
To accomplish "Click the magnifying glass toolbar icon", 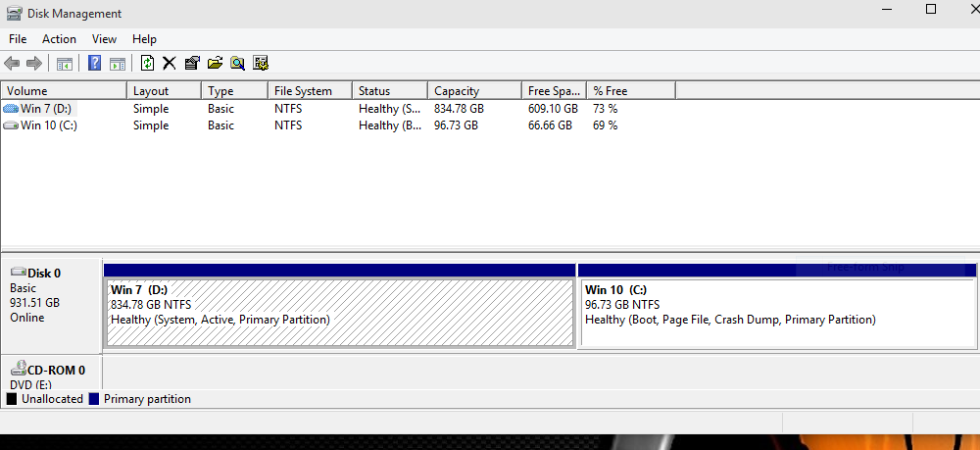I will click(x=237, y=63).
